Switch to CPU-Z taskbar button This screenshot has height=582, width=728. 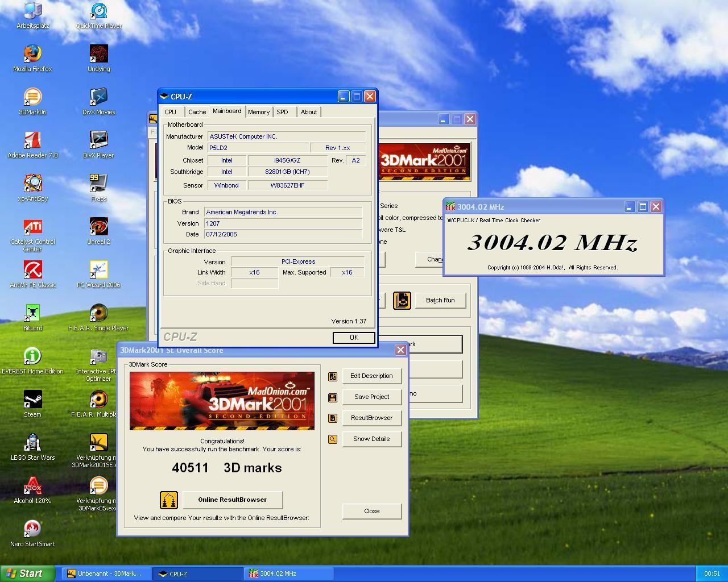click(x=197, y=573)
